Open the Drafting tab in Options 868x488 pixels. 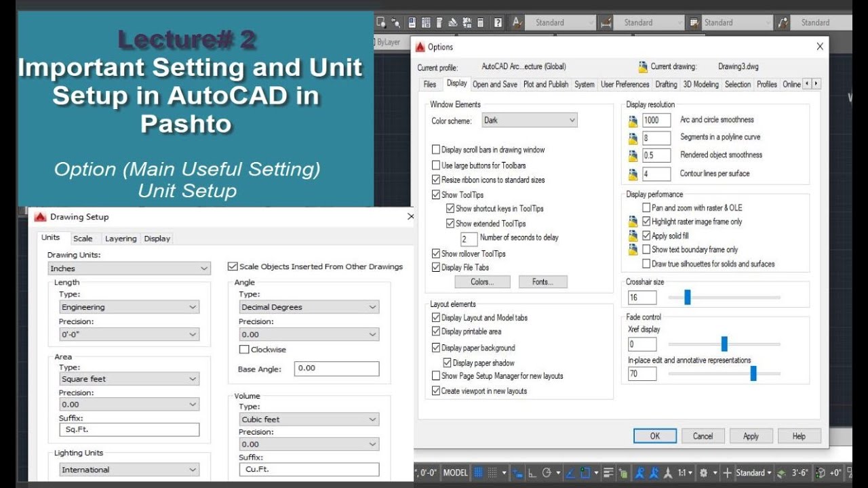coord(666,84)
